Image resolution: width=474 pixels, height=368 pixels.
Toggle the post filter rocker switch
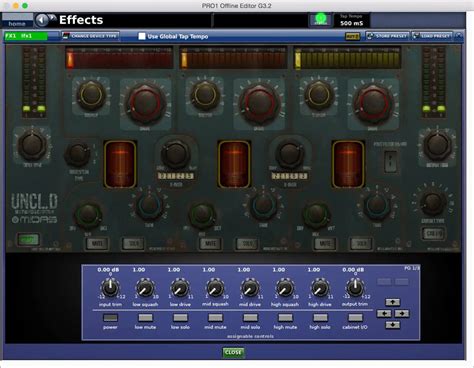pyautogui.click(x=390, y=161)
